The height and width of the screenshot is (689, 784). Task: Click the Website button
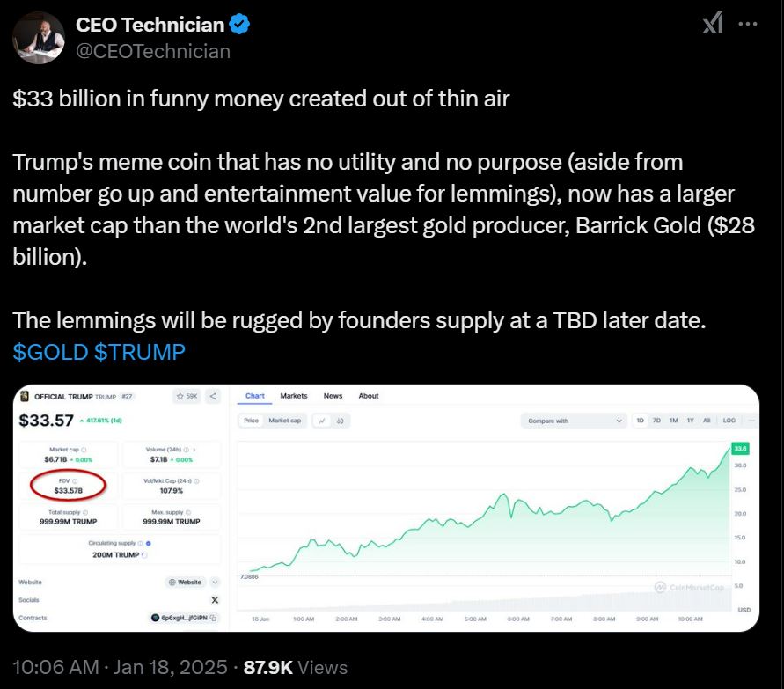pos(185,582)
